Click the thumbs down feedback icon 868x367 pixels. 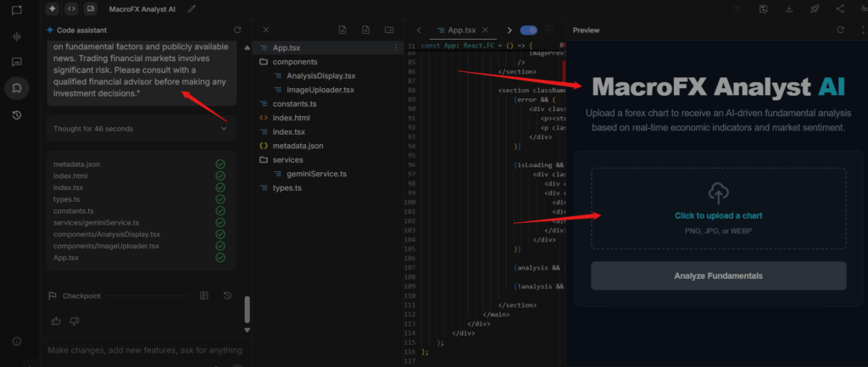click(75, 321)
